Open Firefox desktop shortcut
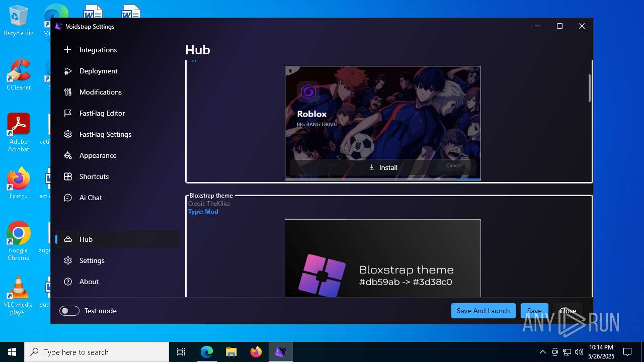This screenshot has height=362, width=644. (19, 184)
